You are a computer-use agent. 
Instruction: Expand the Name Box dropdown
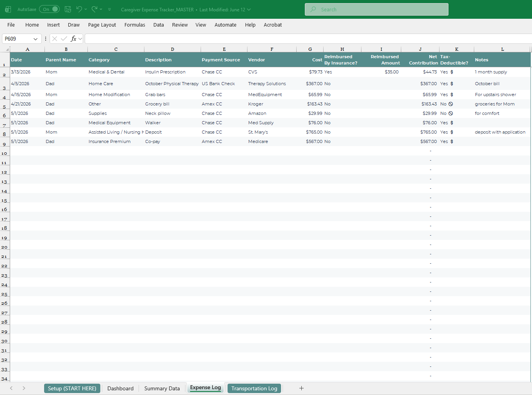coord(36,39)
